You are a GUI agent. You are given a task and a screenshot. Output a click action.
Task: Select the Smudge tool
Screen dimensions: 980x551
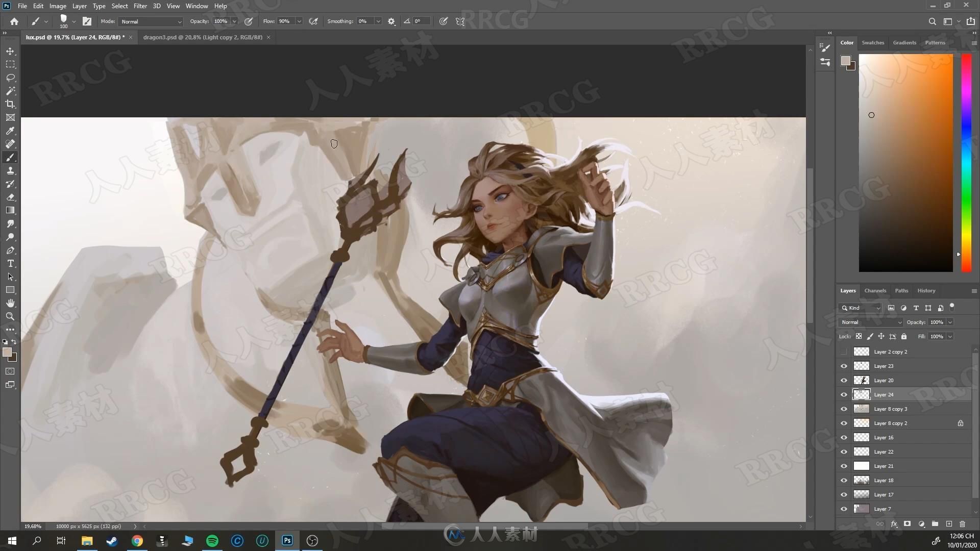[10, 223]
